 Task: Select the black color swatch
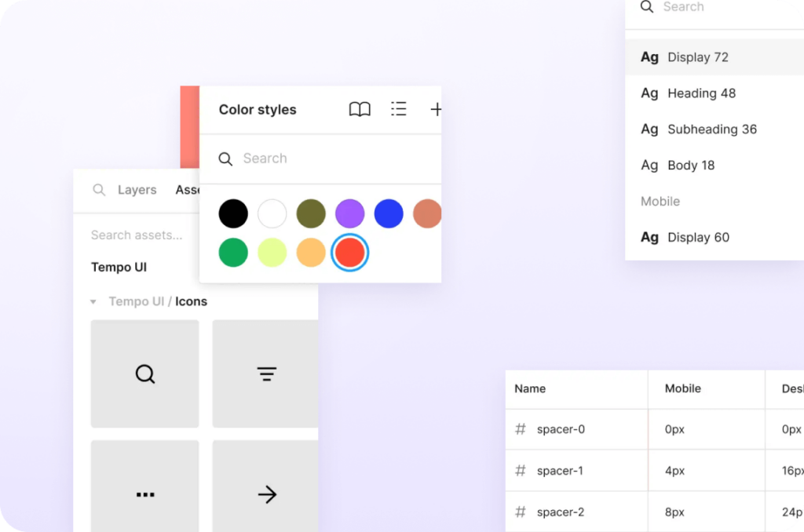click(233, 213)
